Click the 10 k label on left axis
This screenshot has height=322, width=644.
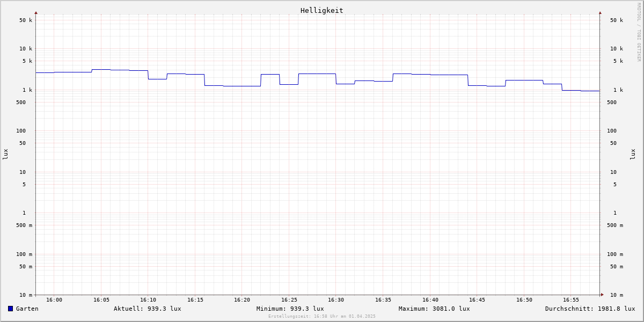click(x=26, y=49)
